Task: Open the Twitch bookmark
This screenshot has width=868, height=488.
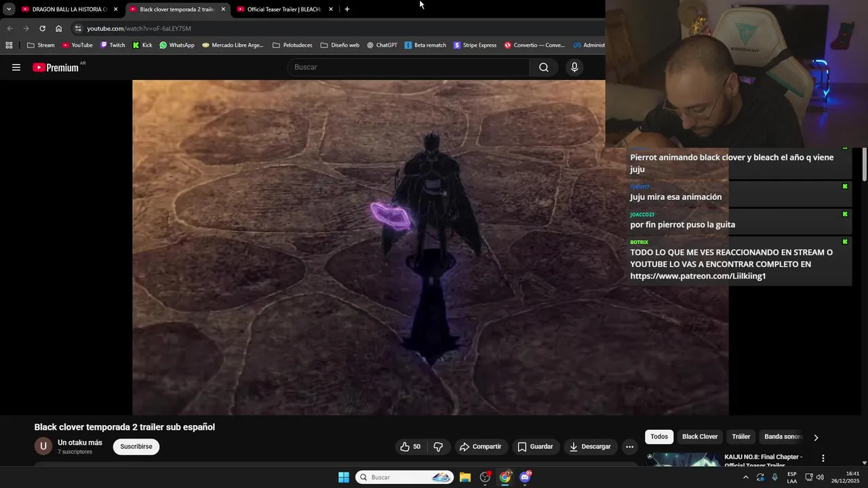Action: coord(113,45)
